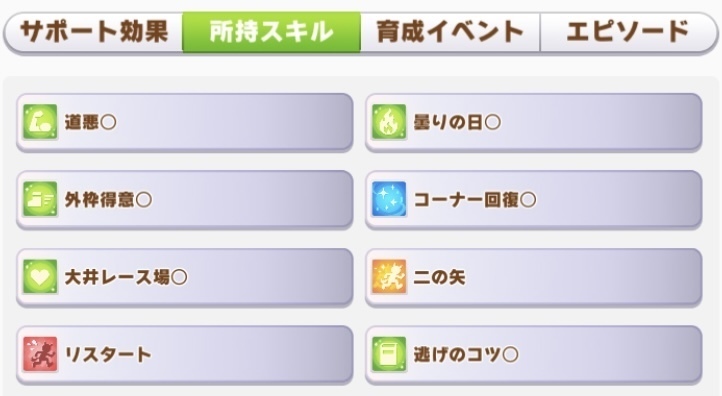This screenshot has height=396, width=722.
Task: Go to the エピソード tab
Action: coord(629,32)
